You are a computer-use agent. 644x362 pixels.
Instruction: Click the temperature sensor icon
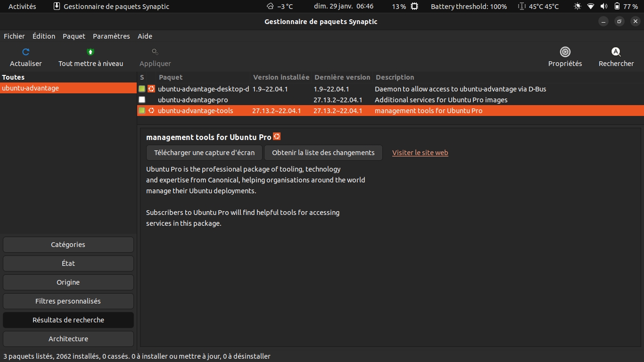(521, 7)
